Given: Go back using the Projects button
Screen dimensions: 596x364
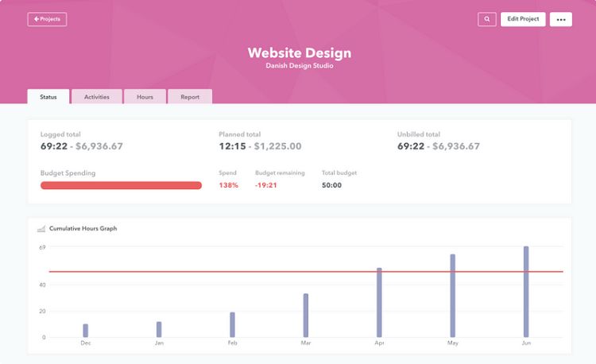Looking at the screenshot, I should click(x=47, y=19).
